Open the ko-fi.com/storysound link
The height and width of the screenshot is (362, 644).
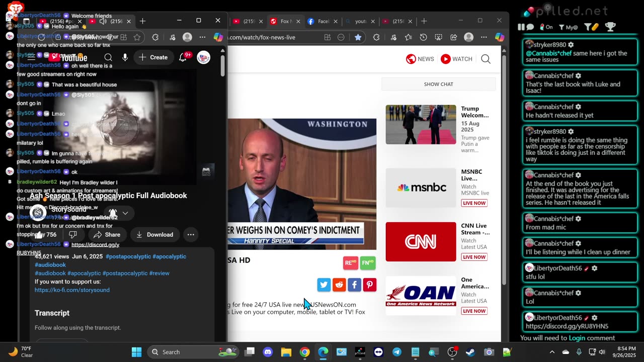click(x=72, y=290)
